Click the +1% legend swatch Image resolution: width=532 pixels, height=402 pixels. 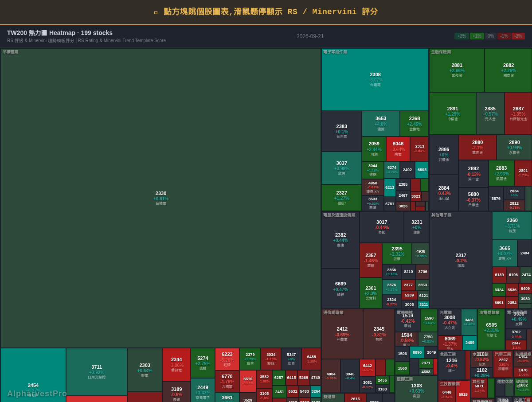click(477, 36)
